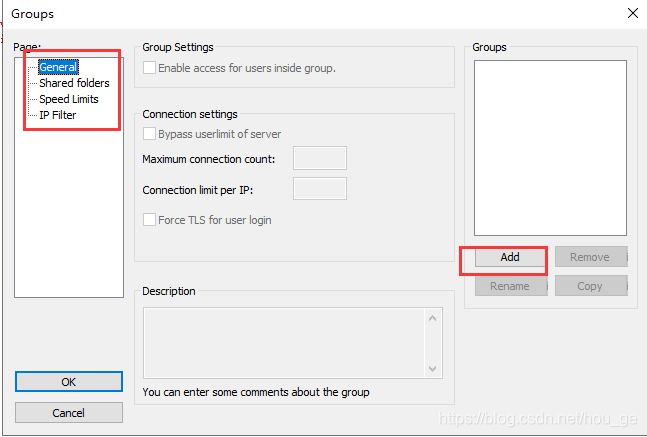Click the Add group button
Screen dimensions: 647x437
[x=510, y=257]
